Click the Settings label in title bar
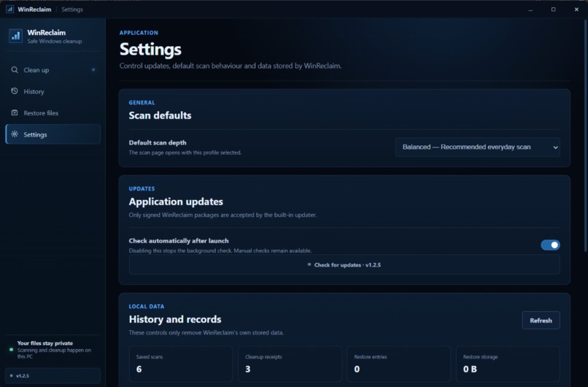 coord(72,9)
